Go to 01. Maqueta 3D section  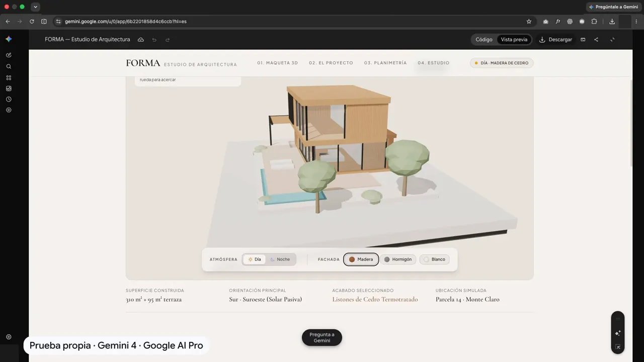click(x=278, y=63)
